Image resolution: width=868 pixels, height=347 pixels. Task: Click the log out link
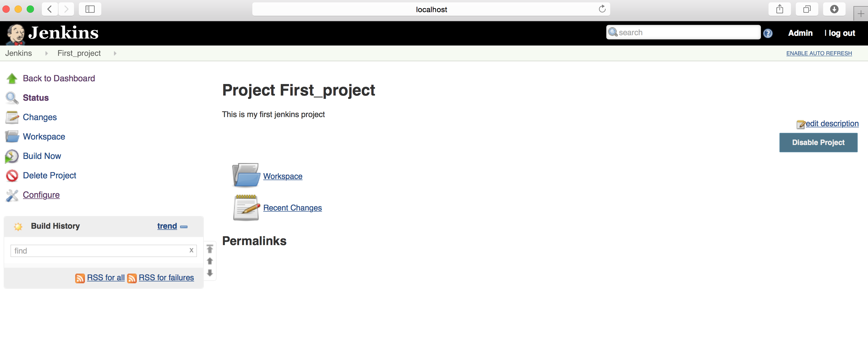coord(842,33)
